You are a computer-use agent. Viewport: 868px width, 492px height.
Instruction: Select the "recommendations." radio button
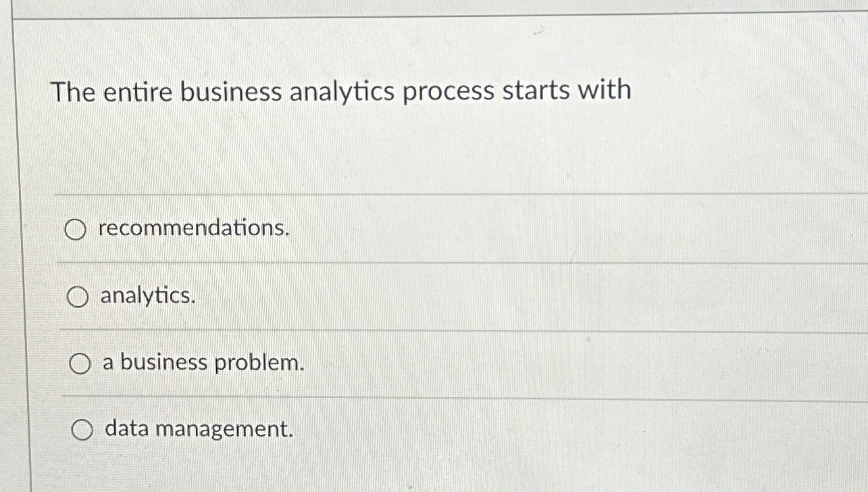click(76, 230)
